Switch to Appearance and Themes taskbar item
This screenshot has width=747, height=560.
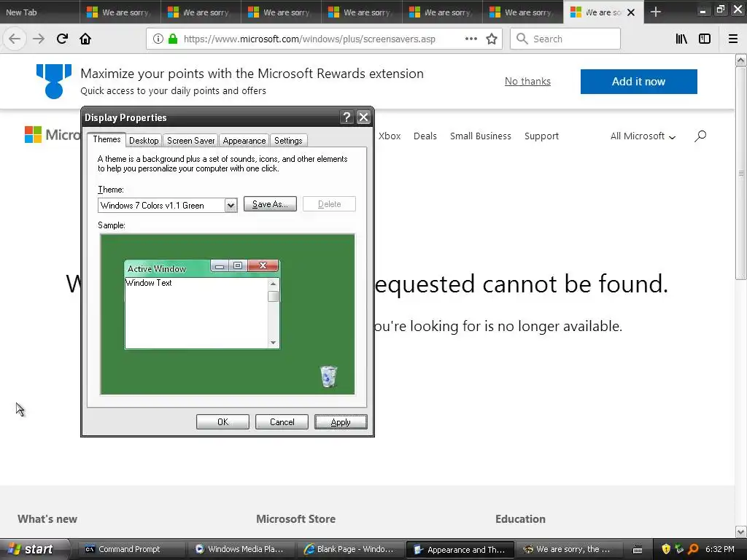coord(460,550)
